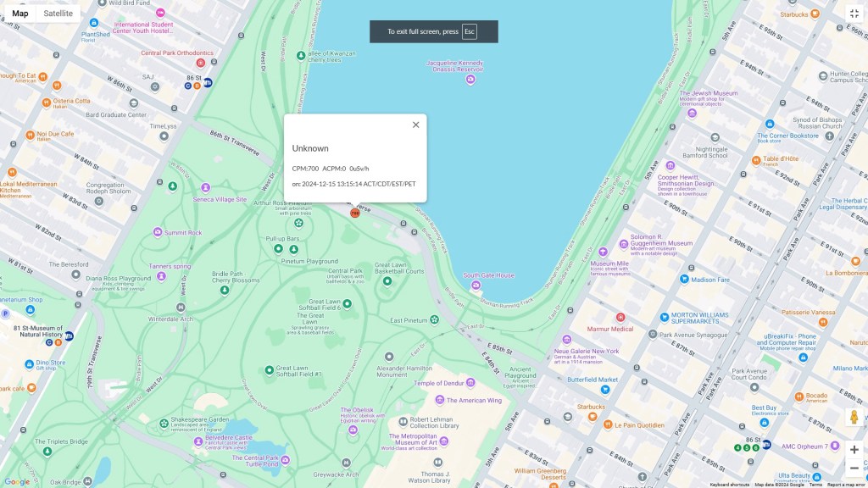The height and width of the screenshot is (488, 868).
Task: Toggle fullscreen map view button
Action: [854, 14]
